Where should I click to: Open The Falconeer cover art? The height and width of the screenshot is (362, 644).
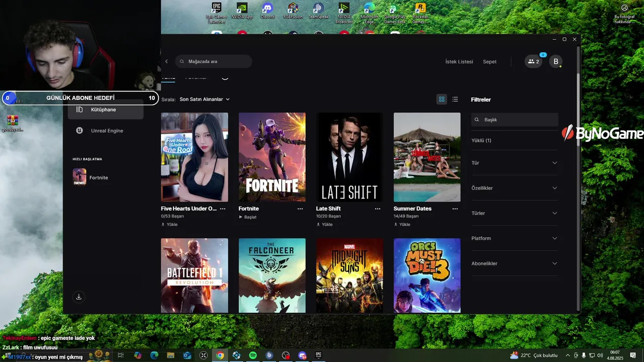pyautogui.click(x=272, y=276)
